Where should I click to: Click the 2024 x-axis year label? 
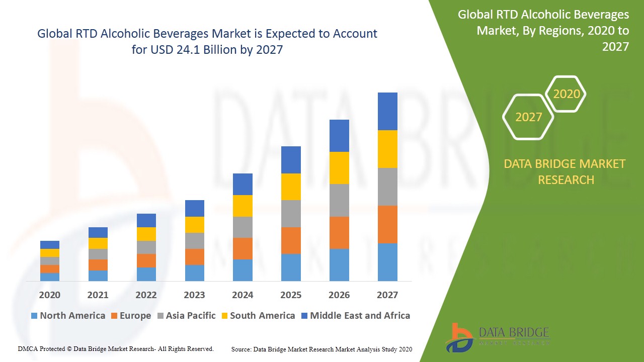click(x=243, y=295)
